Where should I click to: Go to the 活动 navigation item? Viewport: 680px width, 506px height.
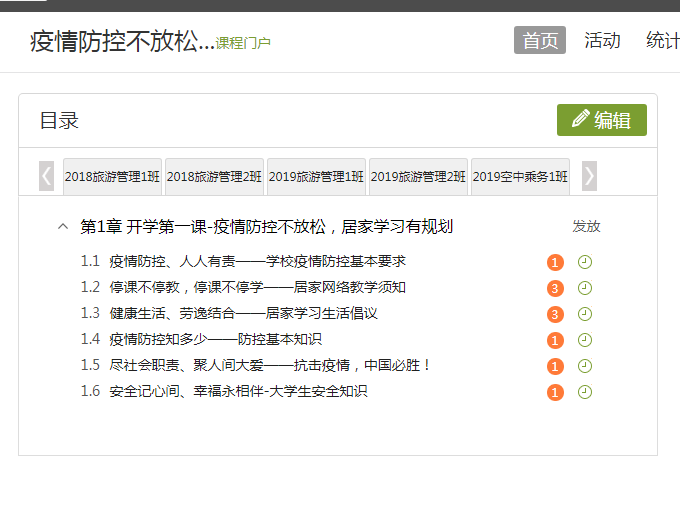[x=602, y=41]
